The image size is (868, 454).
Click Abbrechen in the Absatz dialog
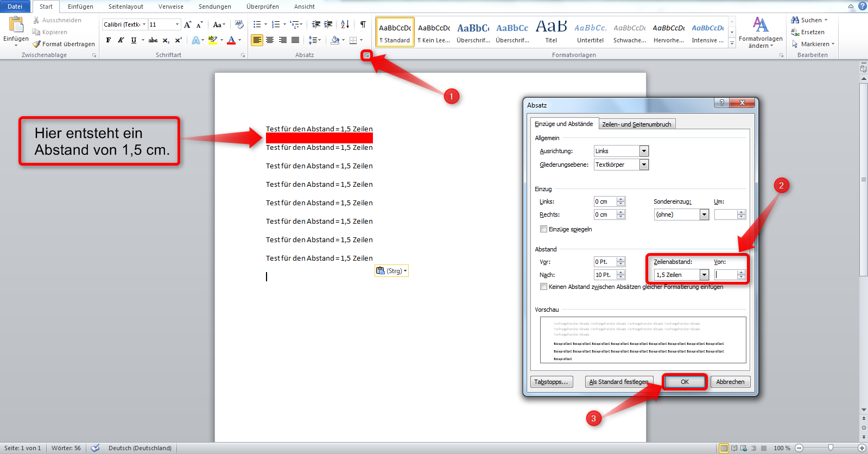point(730,382)
